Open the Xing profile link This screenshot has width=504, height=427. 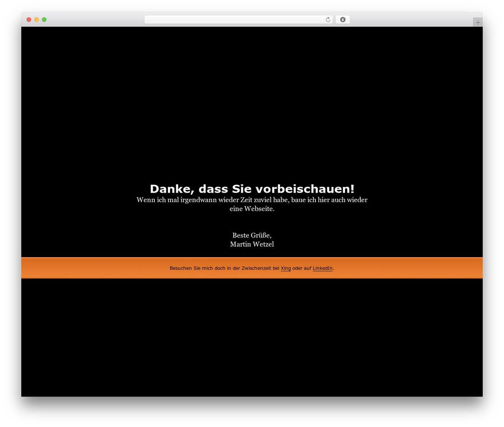click(x=286, y=268)
